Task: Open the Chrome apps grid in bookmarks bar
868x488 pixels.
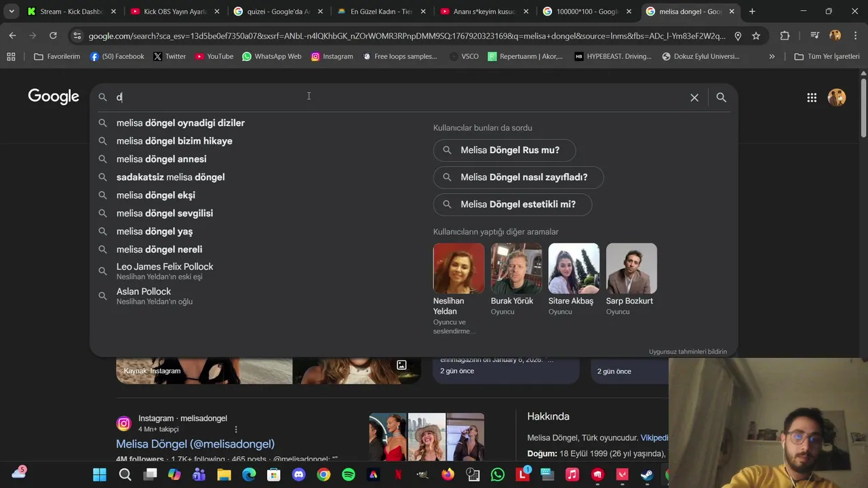Action: [x=11, y=56]
